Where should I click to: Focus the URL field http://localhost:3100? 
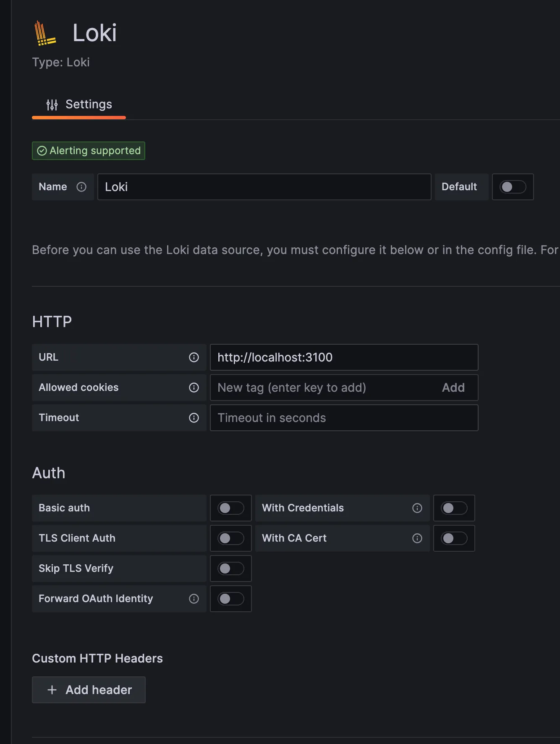coord(344,357)
